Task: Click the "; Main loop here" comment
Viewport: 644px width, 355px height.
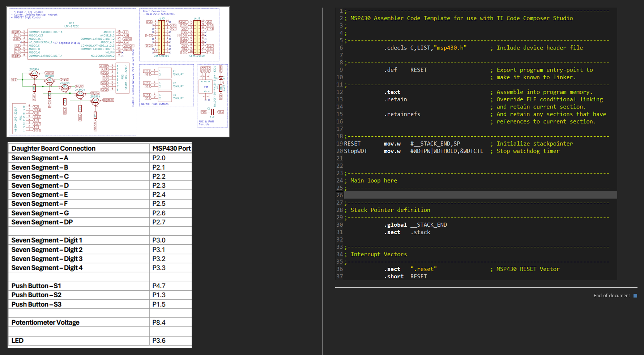Action: tap(371, 180)
